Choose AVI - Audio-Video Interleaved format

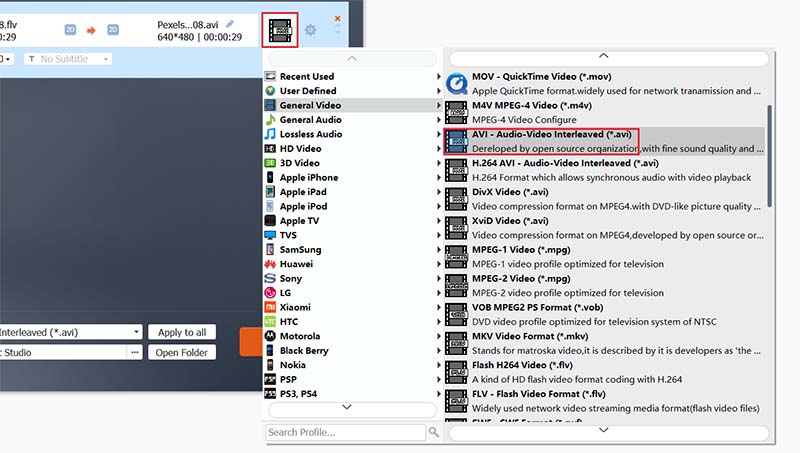tap(552, 134)
